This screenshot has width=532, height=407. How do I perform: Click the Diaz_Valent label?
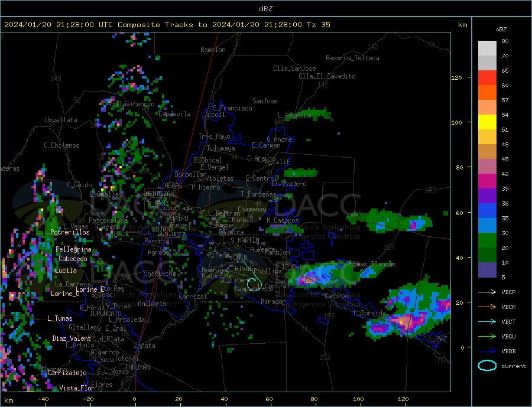click(x=72, y=338)
